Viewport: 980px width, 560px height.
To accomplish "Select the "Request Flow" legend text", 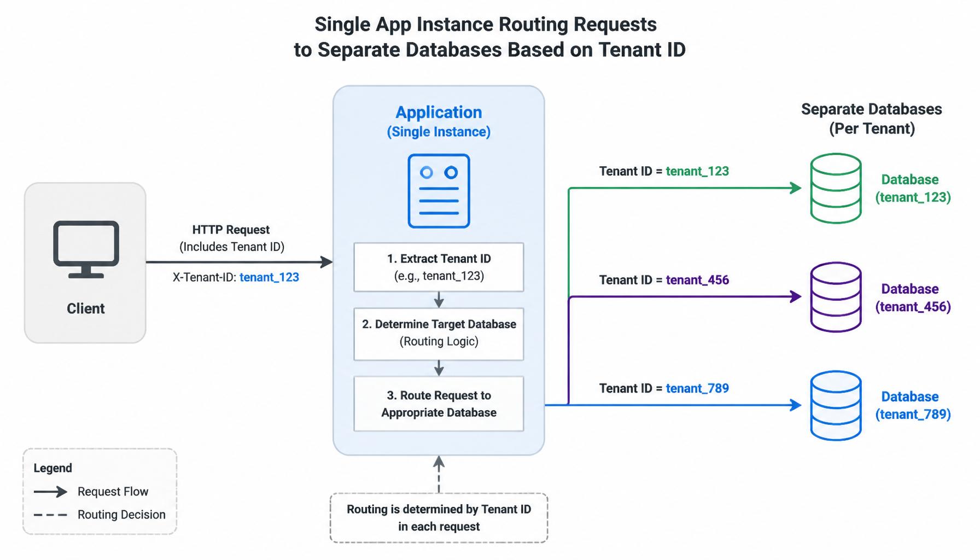I will pyautogui.click(x=113, y=492).
